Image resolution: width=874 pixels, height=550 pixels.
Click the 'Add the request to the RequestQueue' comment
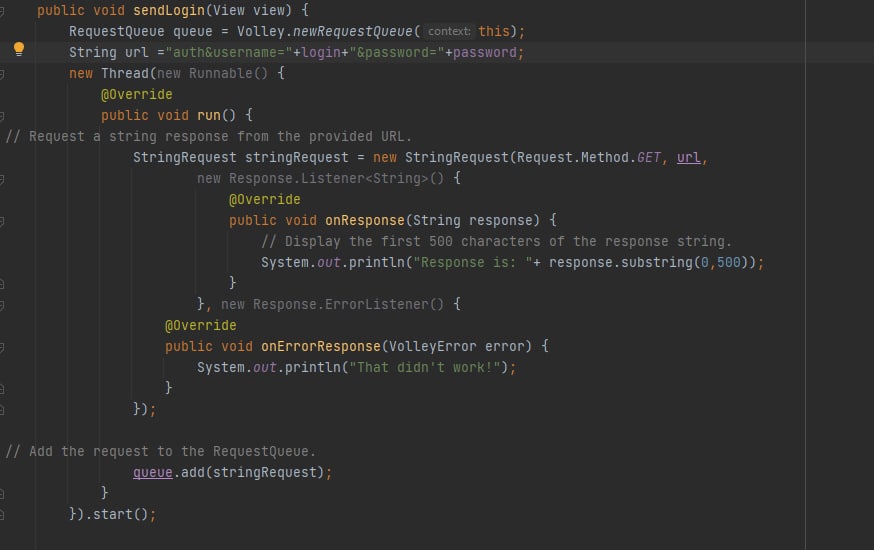click(161, 451)
